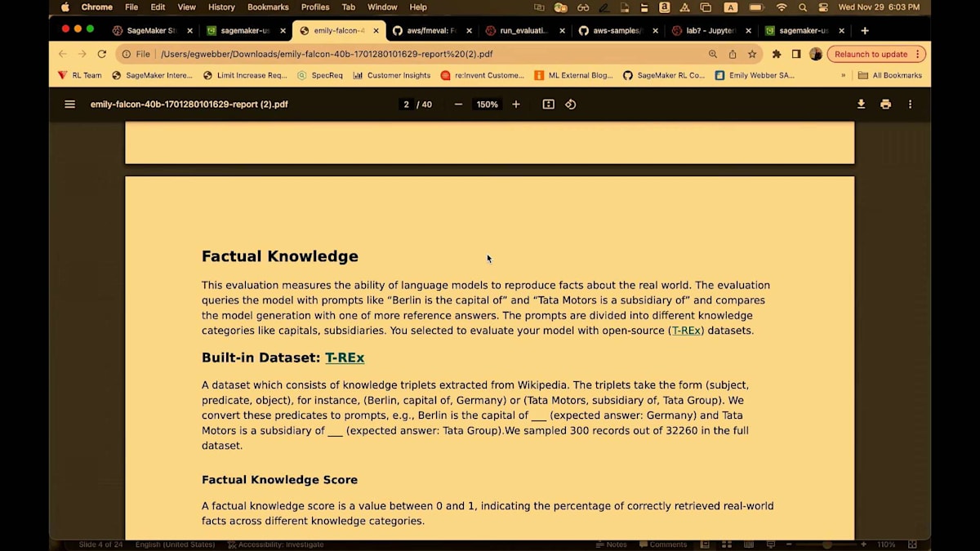This screenshot has width=980, height=551.
Task: Adjust zoom slider in background PowerPoint window
Action: [x=827, y=544]
